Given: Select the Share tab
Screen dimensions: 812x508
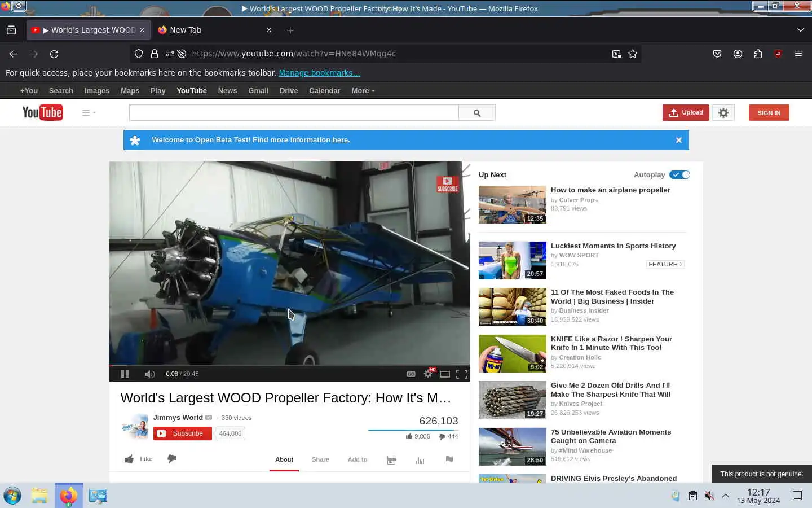Looking at the screenshot, I should [320, 459].
